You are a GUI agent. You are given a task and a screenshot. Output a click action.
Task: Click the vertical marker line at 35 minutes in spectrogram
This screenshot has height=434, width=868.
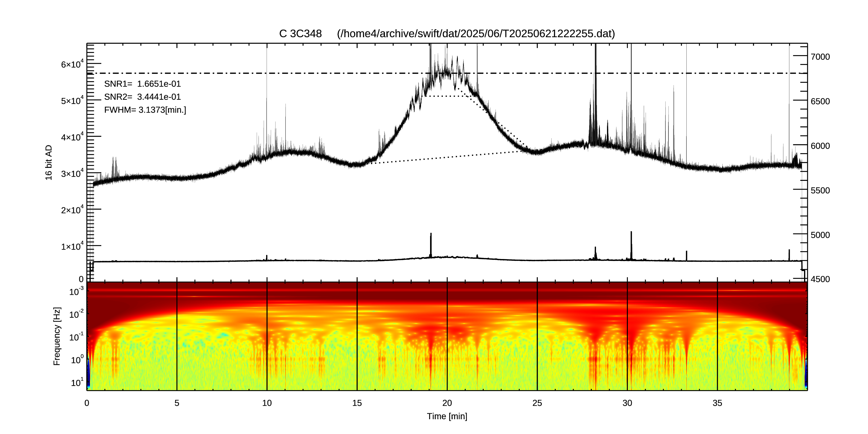click(x=717, y=336)
